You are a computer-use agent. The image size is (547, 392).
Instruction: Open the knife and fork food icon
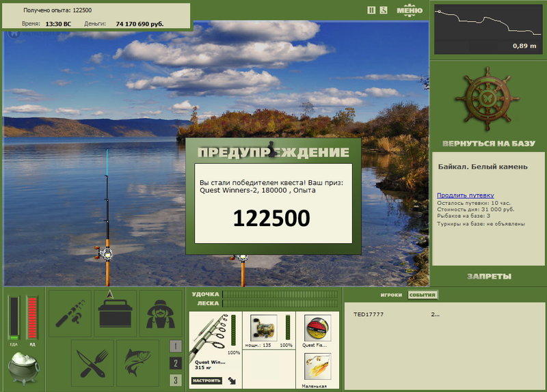[x=92, y=363]
